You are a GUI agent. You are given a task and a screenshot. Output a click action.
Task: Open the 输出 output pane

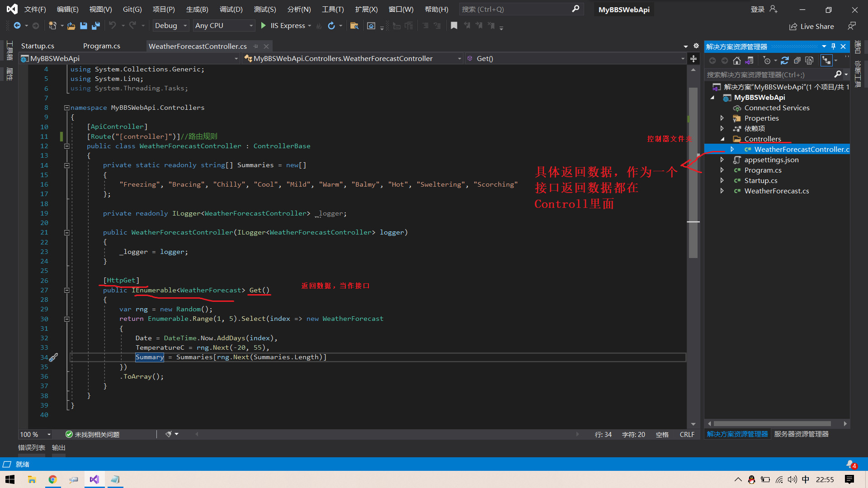click(x=59, y=448)
